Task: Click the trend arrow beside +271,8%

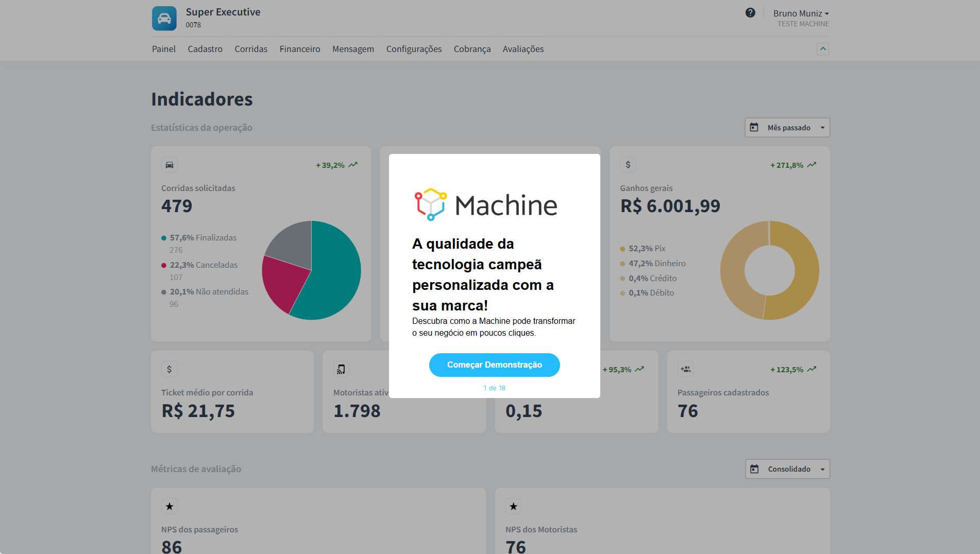Action: [x=812, y=165]
